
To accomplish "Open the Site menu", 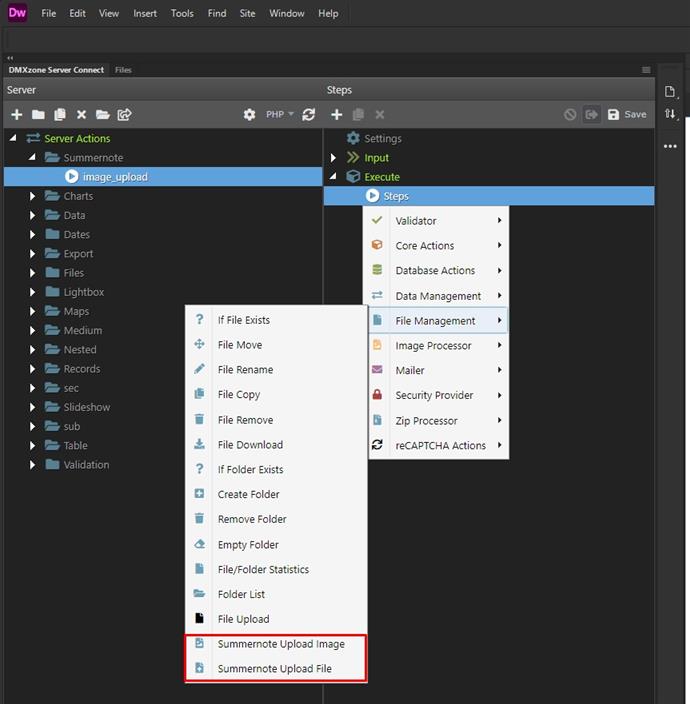I will click(247, 13).
